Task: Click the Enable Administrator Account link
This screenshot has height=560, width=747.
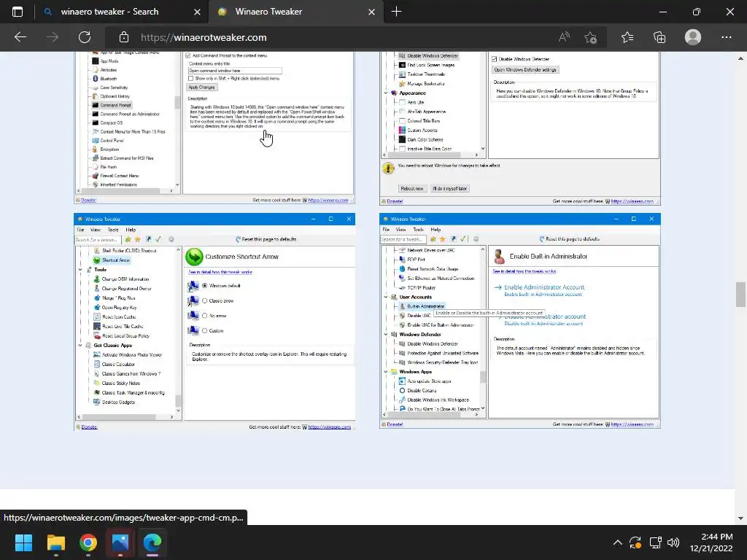Action: coord(544,287)
